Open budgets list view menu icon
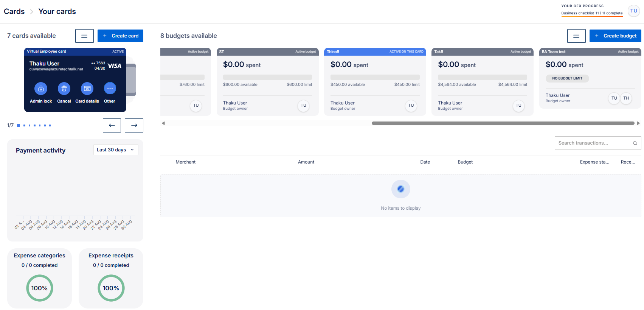644x310 pixels. [576, 36]
